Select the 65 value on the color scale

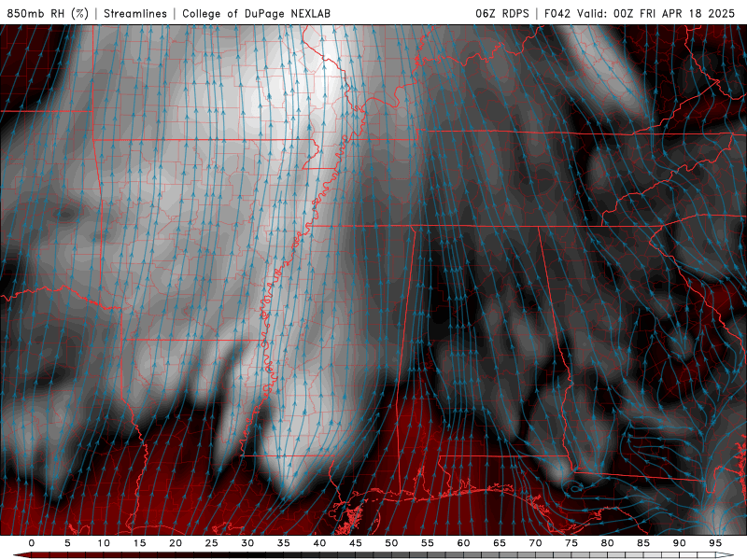pyautogui.click(x=500, y=543)
